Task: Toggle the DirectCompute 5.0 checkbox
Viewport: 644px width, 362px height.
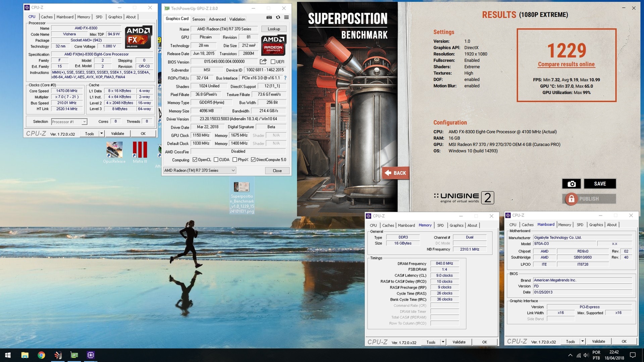Action: pyautogui.click(x=253, y=160)
